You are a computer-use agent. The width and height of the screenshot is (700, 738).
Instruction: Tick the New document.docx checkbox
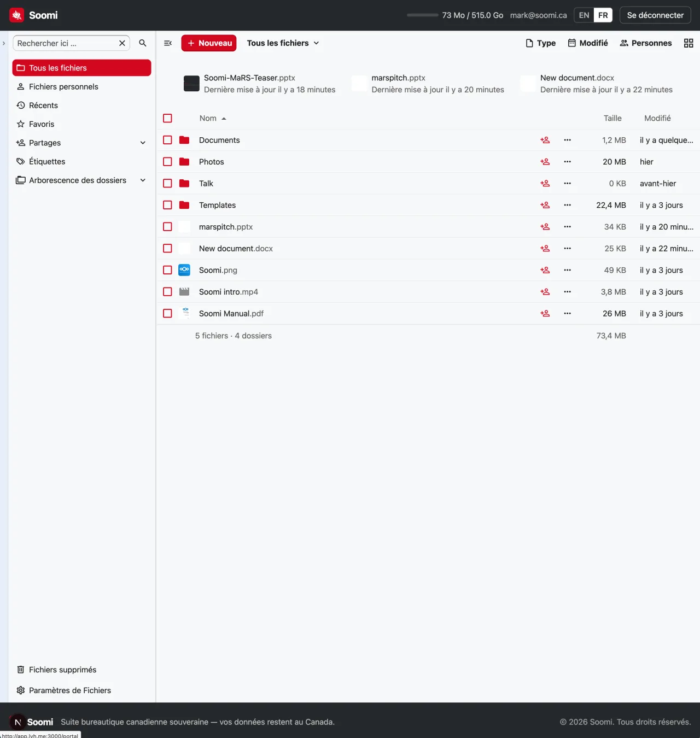167,248
